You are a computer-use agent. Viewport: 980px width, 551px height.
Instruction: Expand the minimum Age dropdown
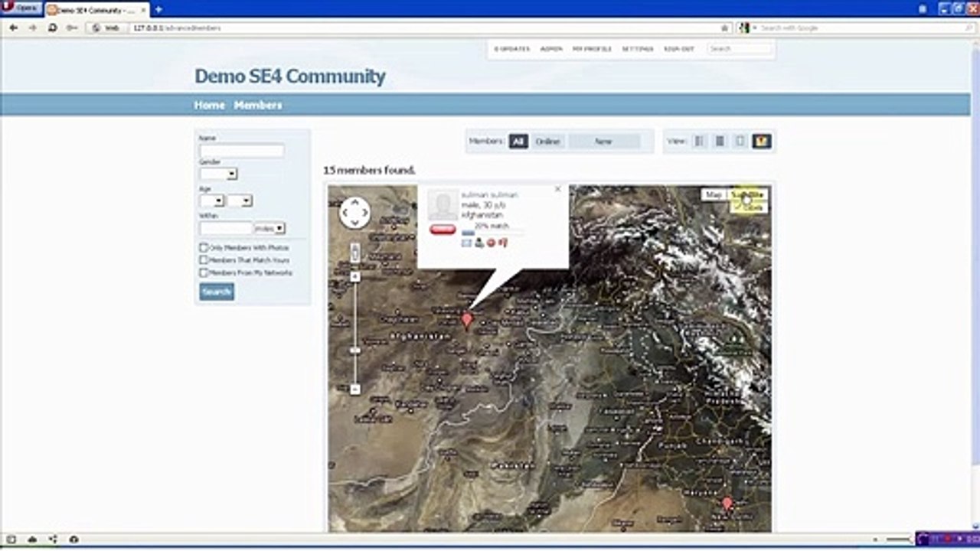[211, 201]
